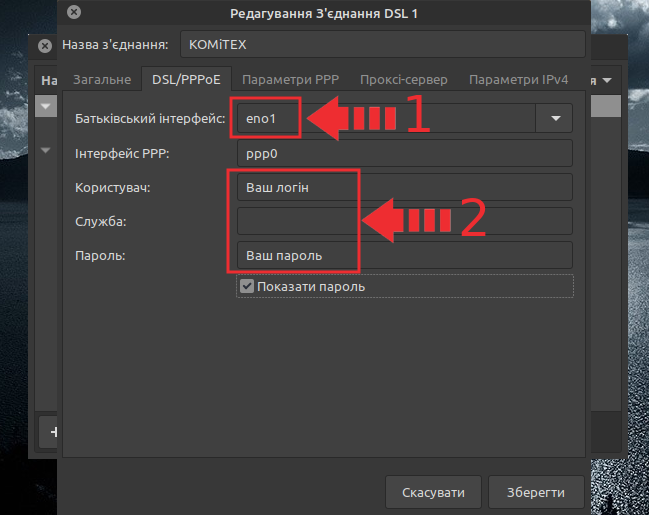Click the Пароль password field
649x515 pixels.
tap(405, 255)
